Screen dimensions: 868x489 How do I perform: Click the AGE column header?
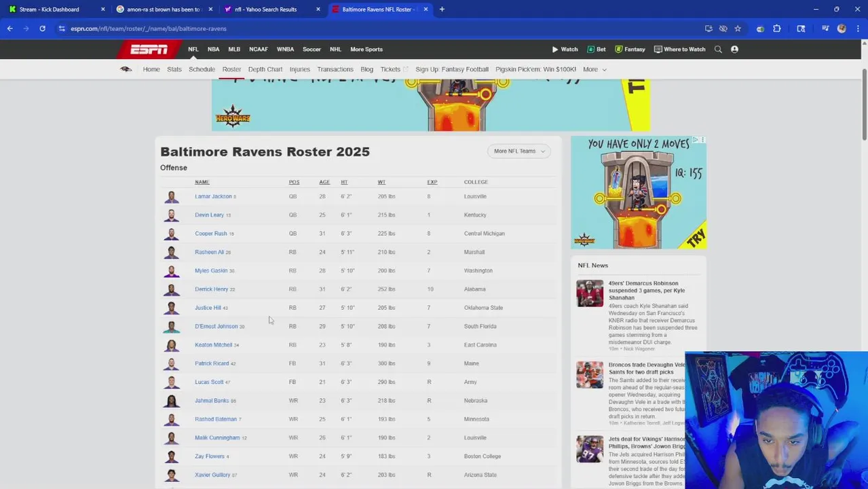click(324, 182)
